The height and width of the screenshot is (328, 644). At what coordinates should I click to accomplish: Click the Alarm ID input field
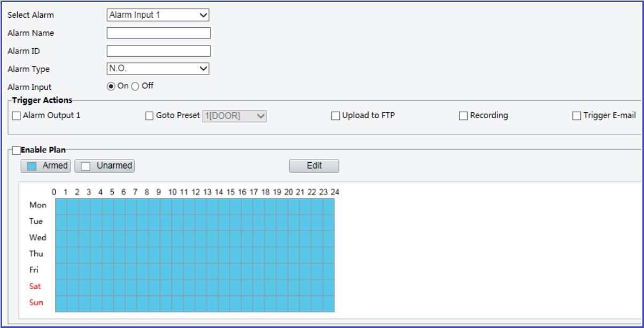pos(159,51)
